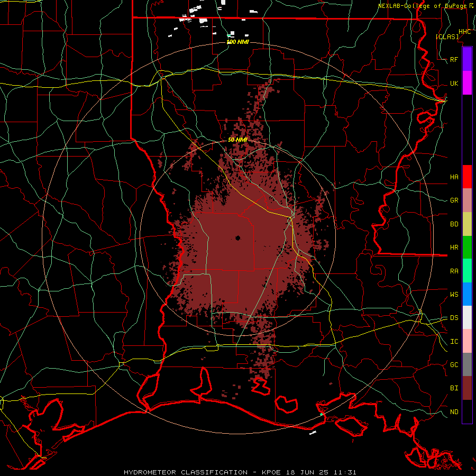Click the BD legend label

click(x=454, y=224)
